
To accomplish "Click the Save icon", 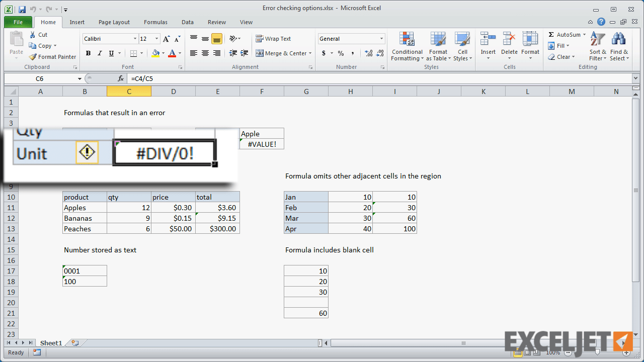I will coord(21,9).
